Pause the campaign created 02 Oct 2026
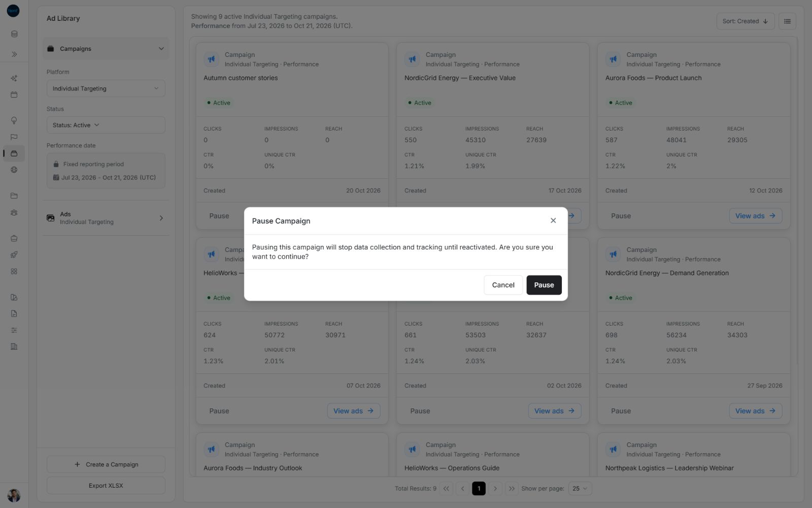This screenshot has width=812, height=508. tap(420, 411)
